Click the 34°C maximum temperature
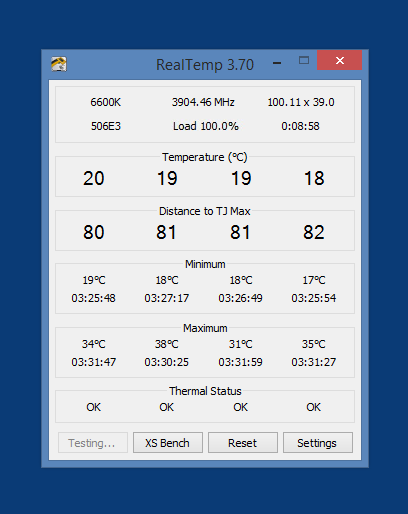408x514 pixels. click(94, 344)
